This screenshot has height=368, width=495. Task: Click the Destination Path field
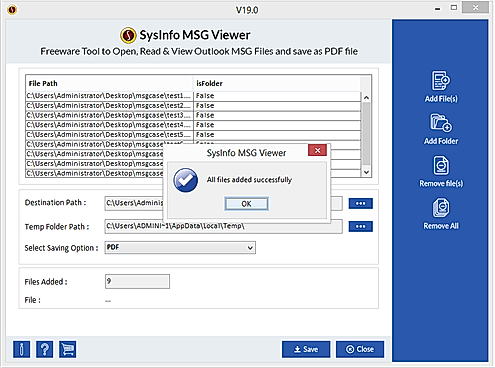223,203
